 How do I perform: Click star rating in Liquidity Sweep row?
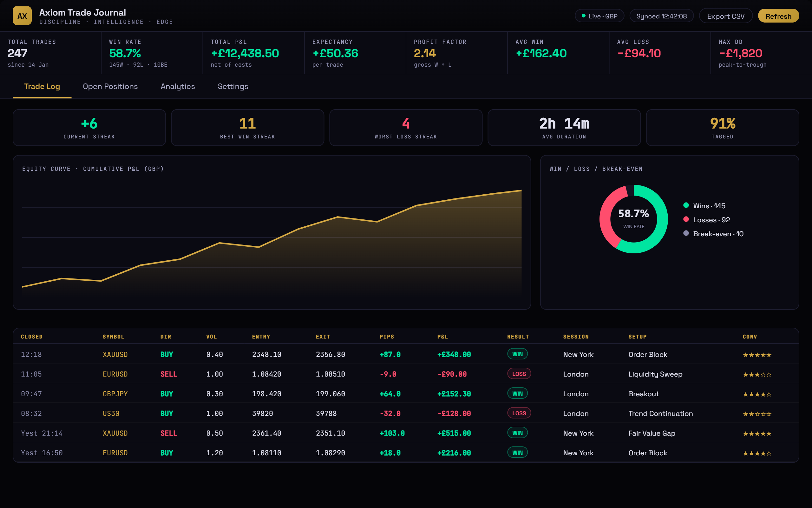pos(757,375)
